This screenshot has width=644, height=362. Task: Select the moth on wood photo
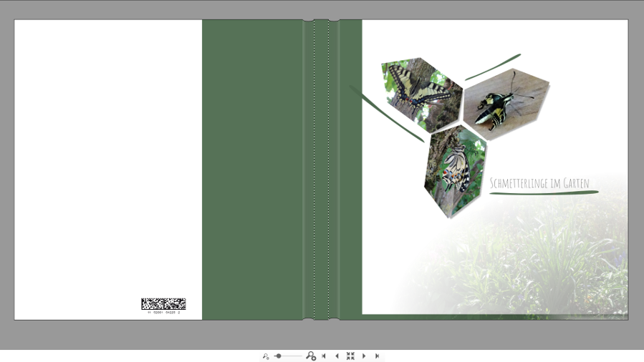tap(506, 104)
